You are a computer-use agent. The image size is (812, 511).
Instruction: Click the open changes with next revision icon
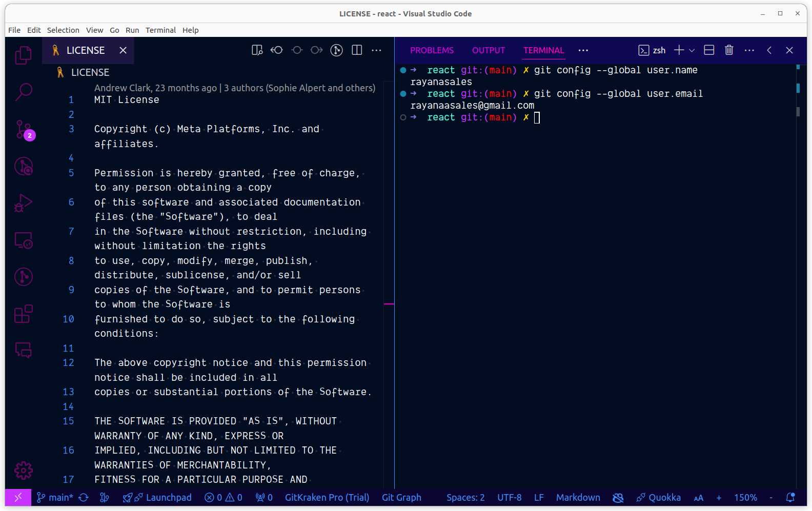(317, 50)
